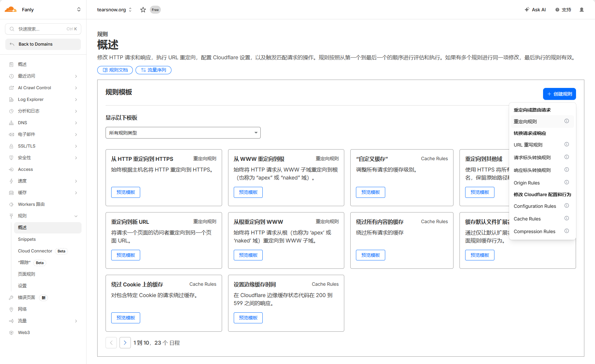This screenshot has width=595, height=364.
Task: Open the 所有规则类型 template filter dropdown
Action: 183,133
